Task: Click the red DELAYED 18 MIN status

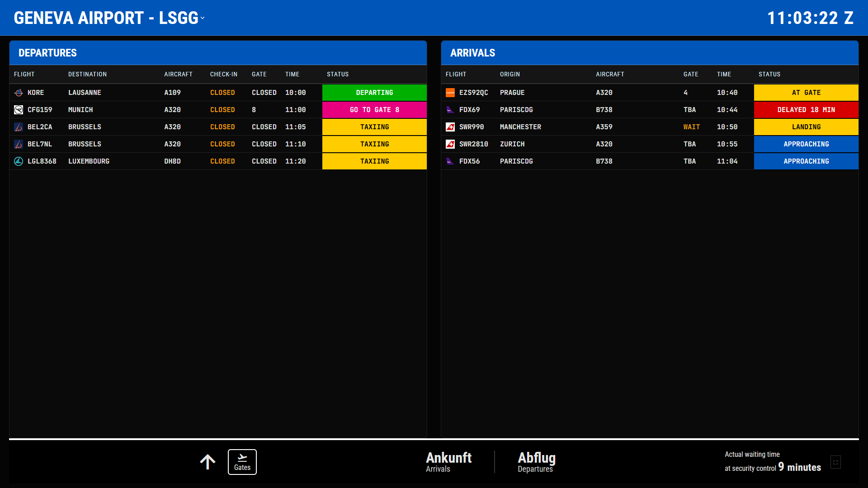Action: [806, 110]
